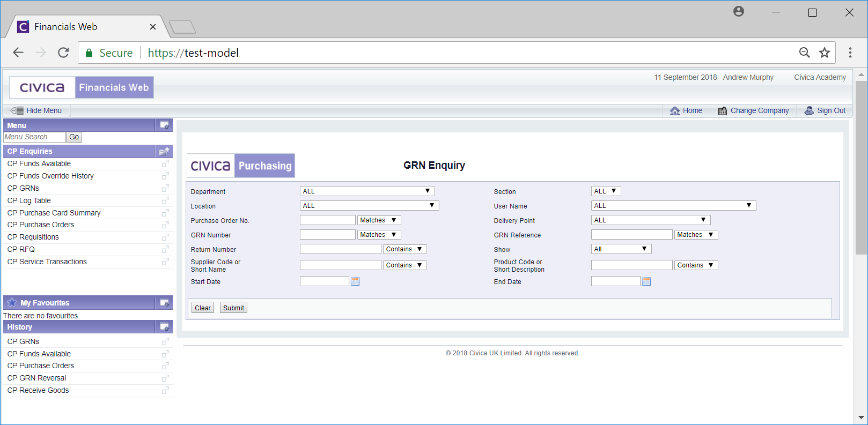
Task: Click the Chrome profile avatar icon
Action: click(x=739, y=11)
